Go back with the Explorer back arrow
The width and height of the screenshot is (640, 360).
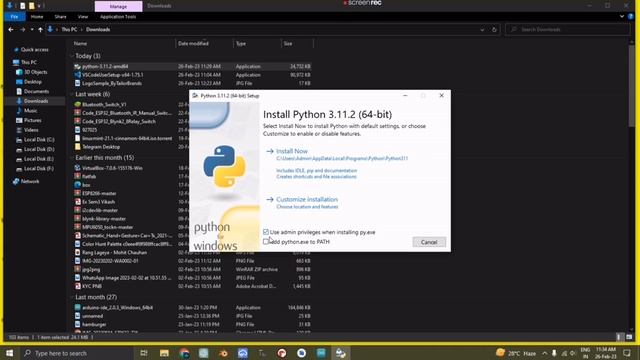[x=11, y=29]
